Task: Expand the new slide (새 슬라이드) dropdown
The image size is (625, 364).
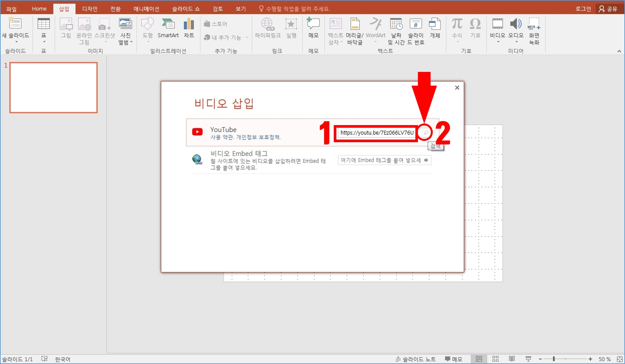Action: pyautogui.click(x=16, y=42)
